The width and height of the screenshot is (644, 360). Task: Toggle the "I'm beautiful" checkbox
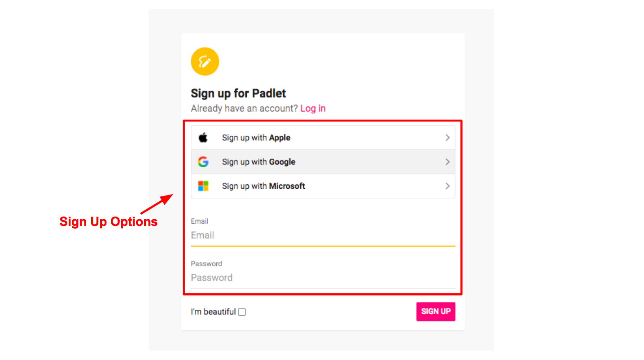coord(241,312)
